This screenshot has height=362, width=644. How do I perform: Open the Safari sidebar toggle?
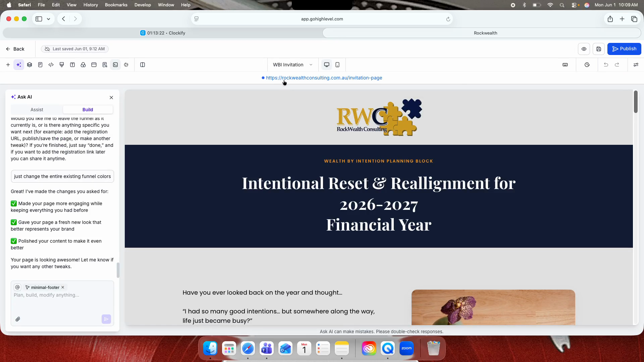[x=39, y=19]
